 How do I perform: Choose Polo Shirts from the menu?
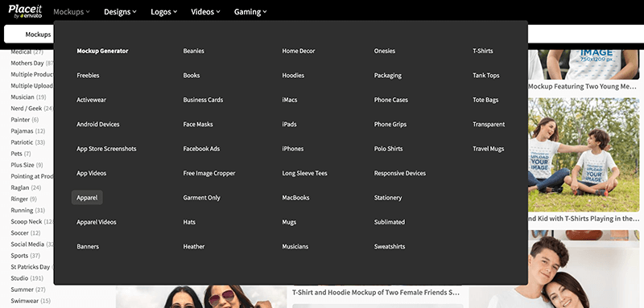click(x=388, y=149)
